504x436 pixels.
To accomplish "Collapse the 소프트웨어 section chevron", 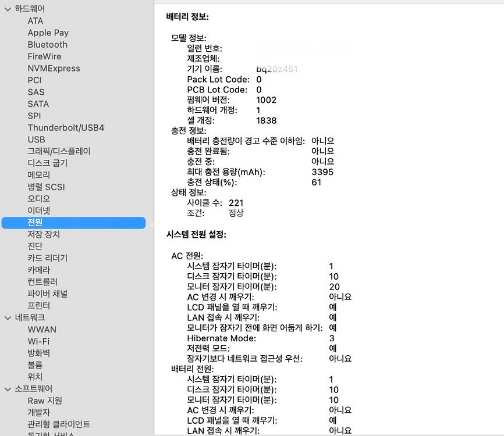I will click(x=8, y=389).
